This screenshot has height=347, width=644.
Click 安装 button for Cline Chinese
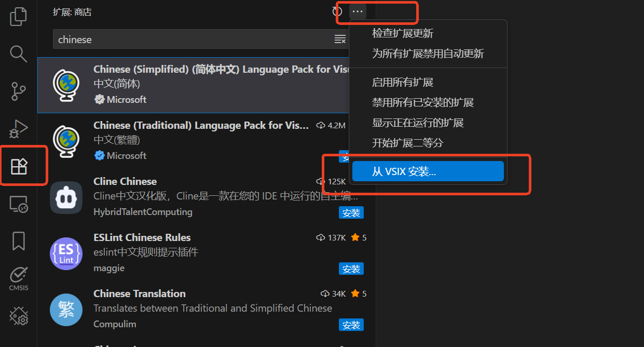[x=351, y=212]
